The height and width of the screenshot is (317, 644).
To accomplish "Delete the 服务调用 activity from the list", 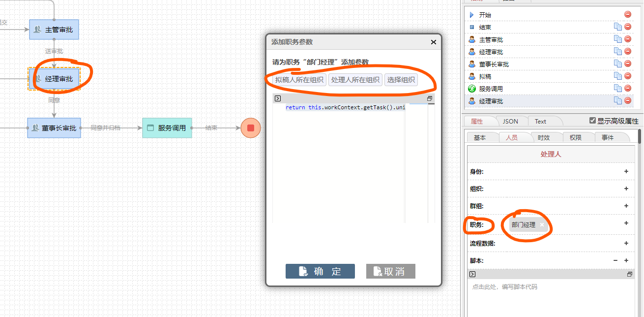I will coord(628,89).
